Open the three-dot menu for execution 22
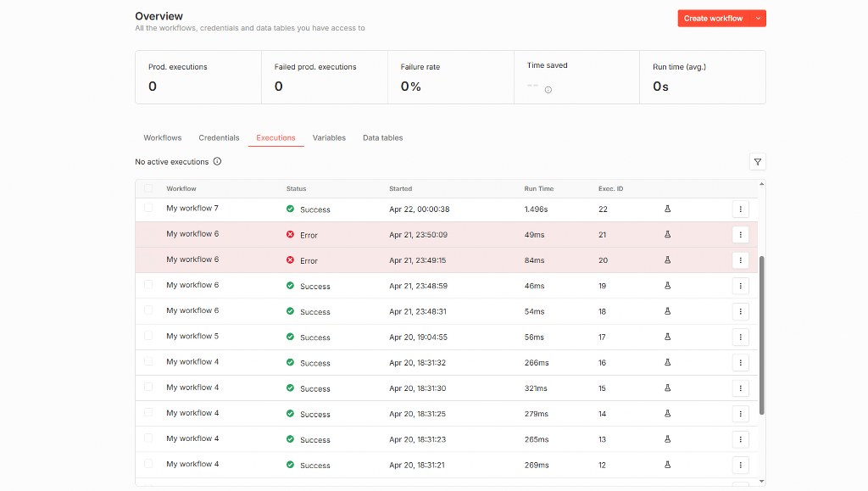Screen dimensions: 868x491 click(740, 209)
